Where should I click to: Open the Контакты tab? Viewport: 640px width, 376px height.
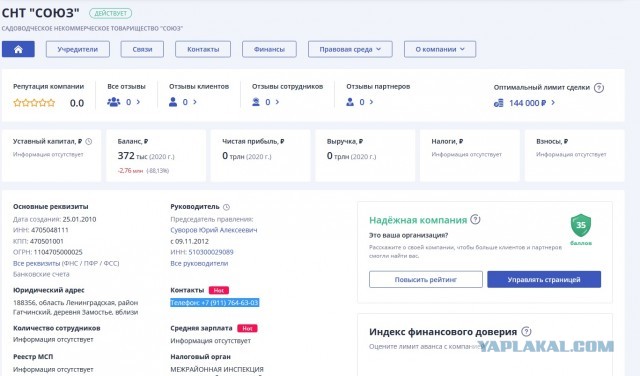(x=203, y=49)
